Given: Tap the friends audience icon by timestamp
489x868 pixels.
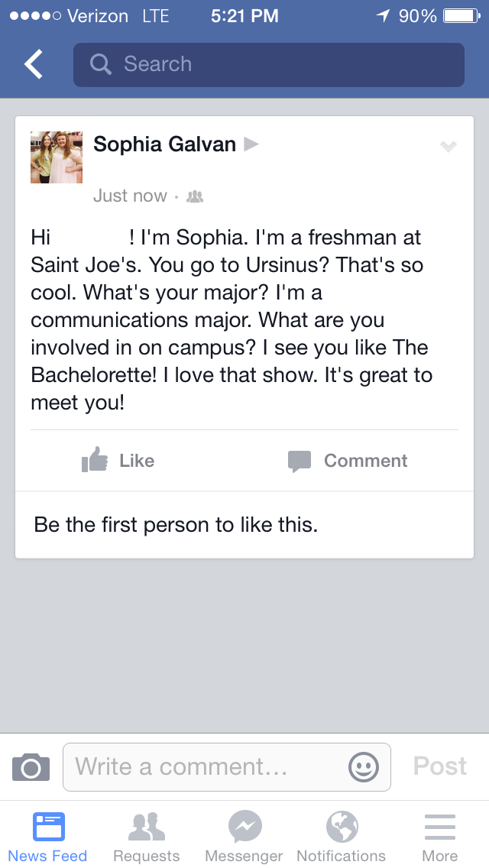Looking at the screenshot, I should pos(195,196).
